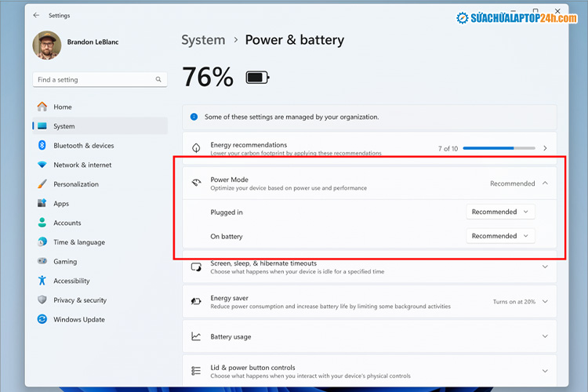The width and height of the screenshot is (588, 392).
Task: Expand the Battery usage section
Action: (x=545, y=336)
